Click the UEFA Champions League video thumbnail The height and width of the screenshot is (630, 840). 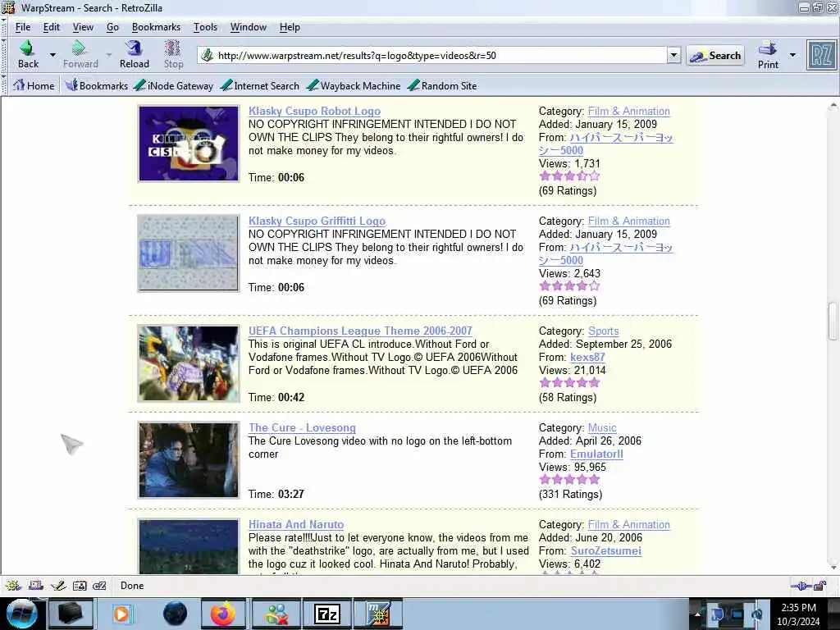point(189,363)
